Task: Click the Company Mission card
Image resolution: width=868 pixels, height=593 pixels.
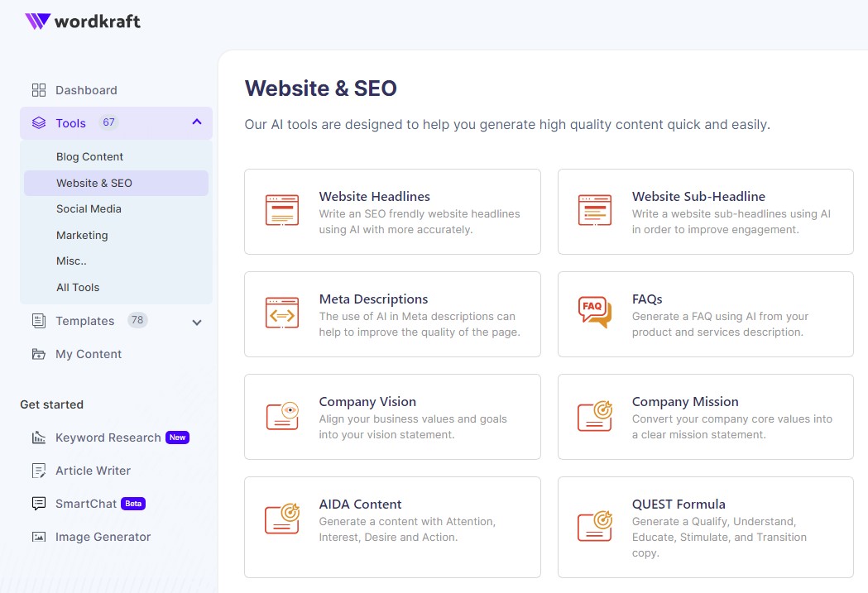Action: point(705,416)
